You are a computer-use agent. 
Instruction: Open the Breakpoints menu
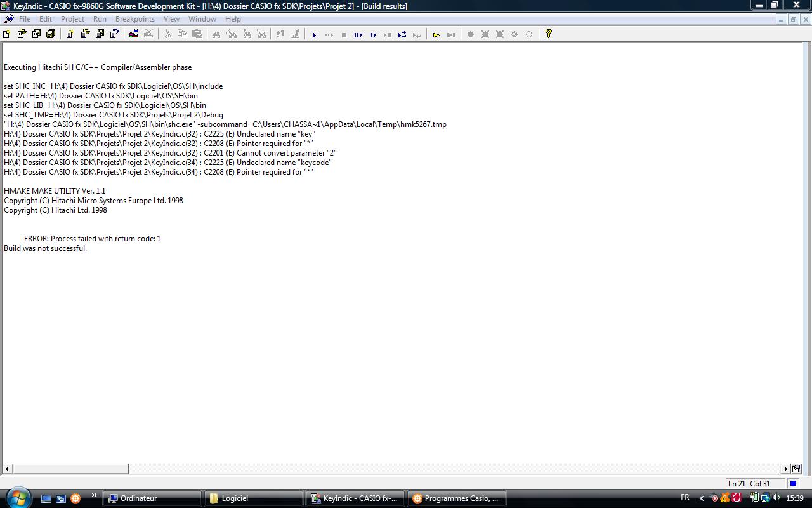[135, 19]
